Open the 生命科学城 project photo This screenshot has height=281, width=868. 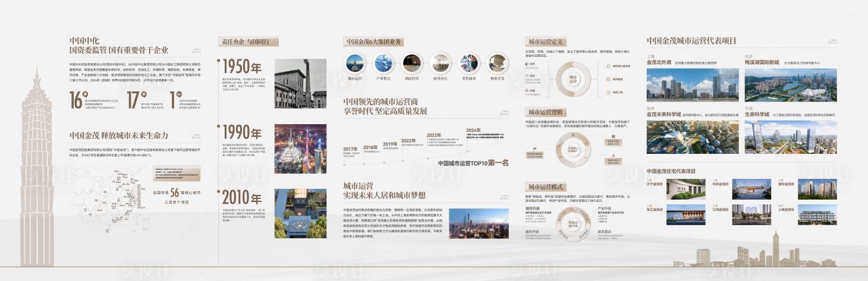point(791,137)
